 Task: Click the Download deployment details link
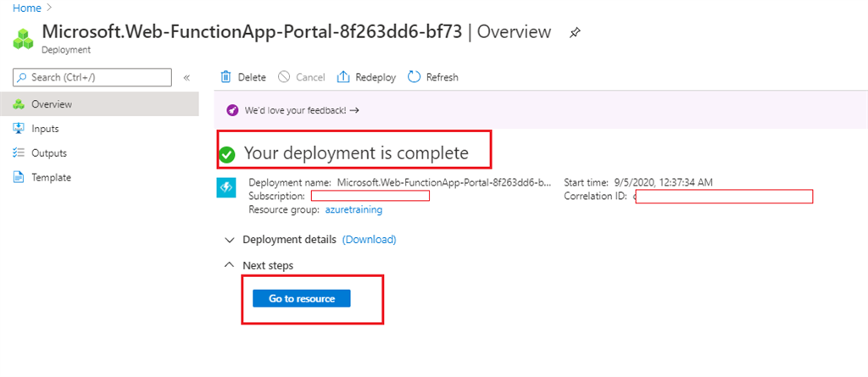pos(369,240)
